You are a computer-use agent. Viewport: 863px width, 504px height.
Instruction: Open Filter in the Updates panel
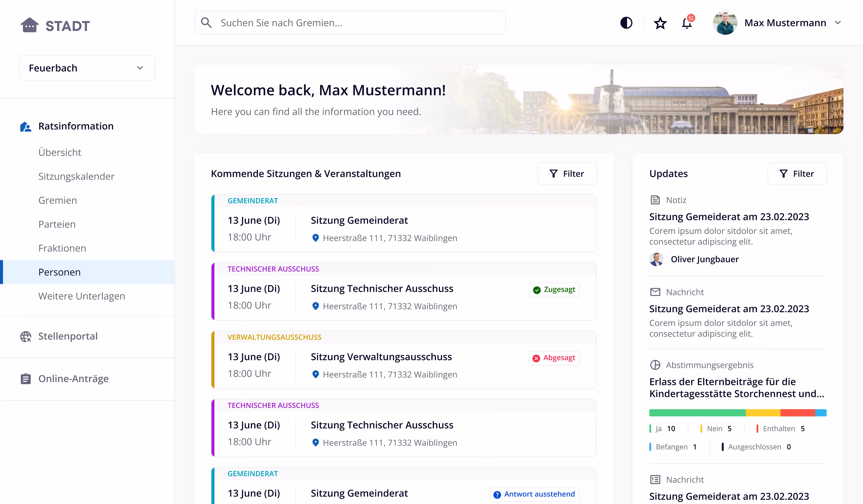point(797,174)
